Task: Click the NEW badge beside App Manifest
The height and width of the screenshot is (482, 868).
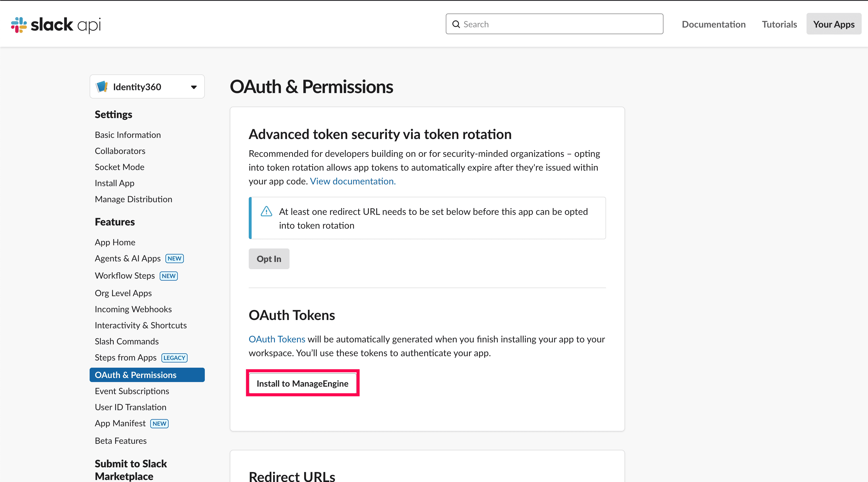Action: [x=159, y=424]
